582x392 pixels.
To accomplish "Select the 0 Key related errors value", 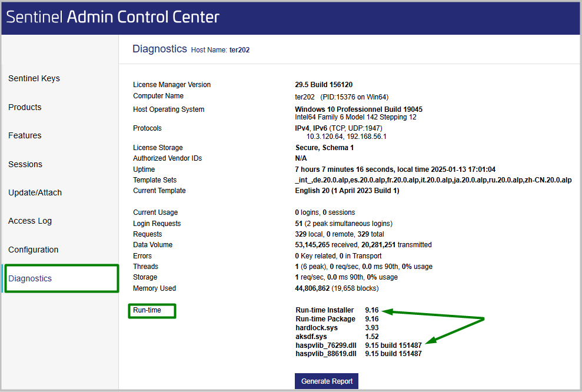I will pos(338,256).
